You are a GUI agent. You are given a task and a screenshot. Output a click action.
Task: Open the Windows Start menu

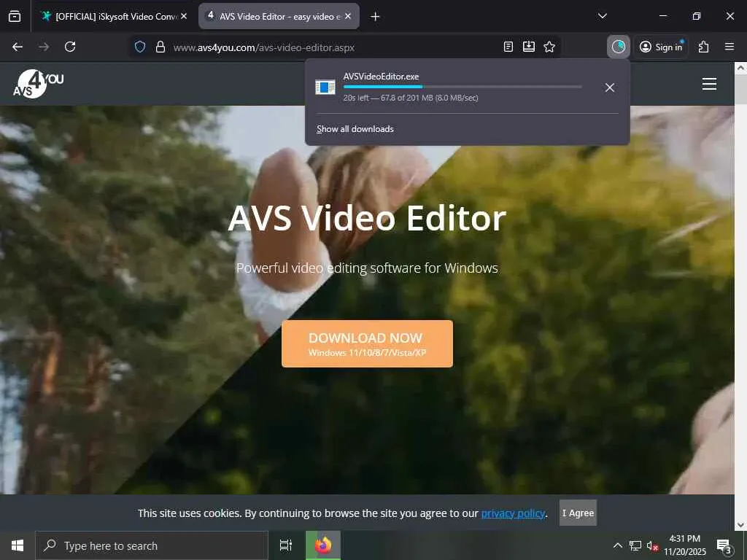(18, 545)
